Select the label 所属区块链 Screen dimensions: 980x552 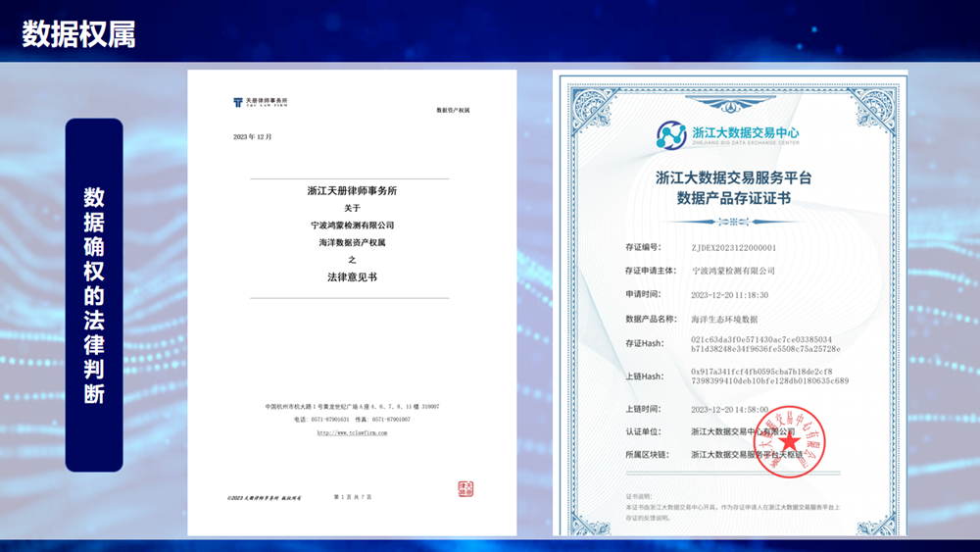[648, 455]
